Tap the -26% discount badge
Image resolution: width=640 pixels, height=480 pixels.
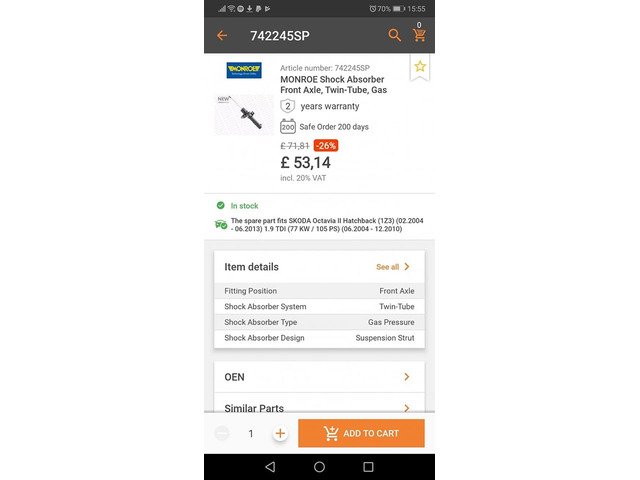pyautogui.click(x=326, y=145)
